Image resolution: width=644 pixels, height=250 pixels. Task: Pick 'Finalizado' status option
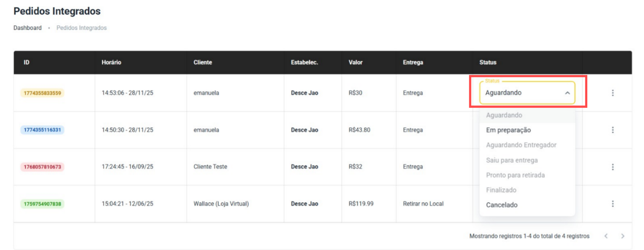coord(501,190)
